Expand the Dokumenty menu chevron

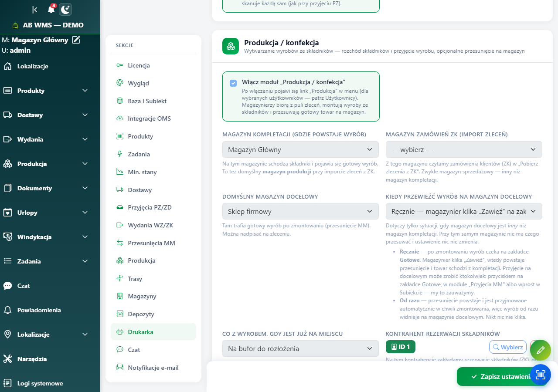click(x=85, y=188)
